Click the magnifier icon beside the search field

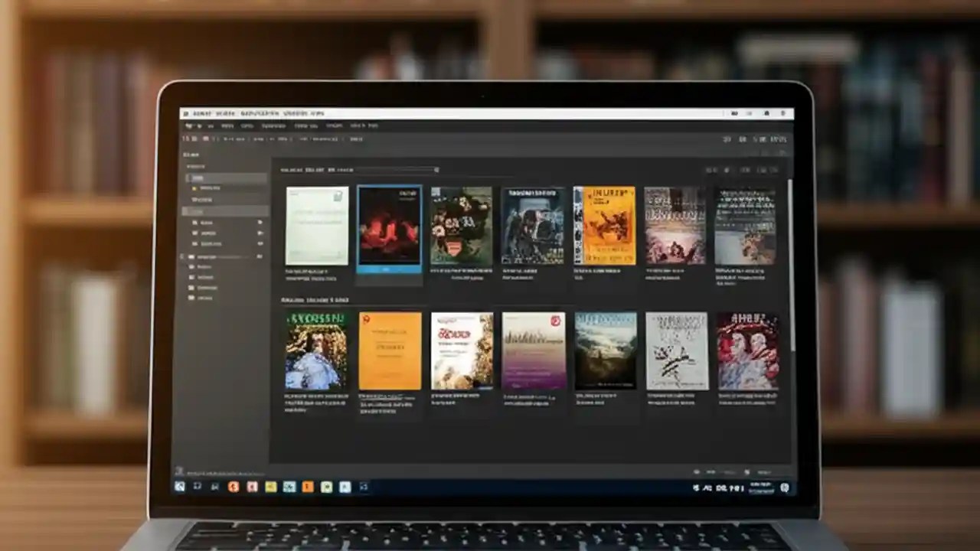click(436, 170)
